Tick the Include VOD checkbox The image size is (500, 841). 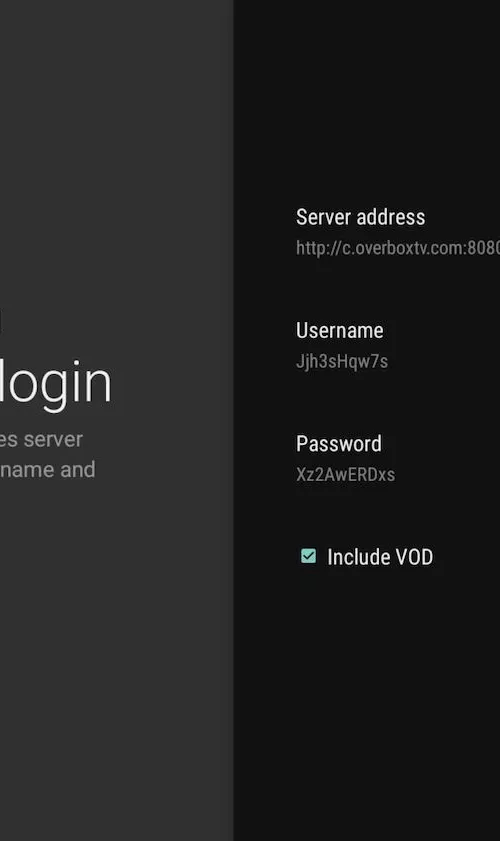(x=308, y=556)
